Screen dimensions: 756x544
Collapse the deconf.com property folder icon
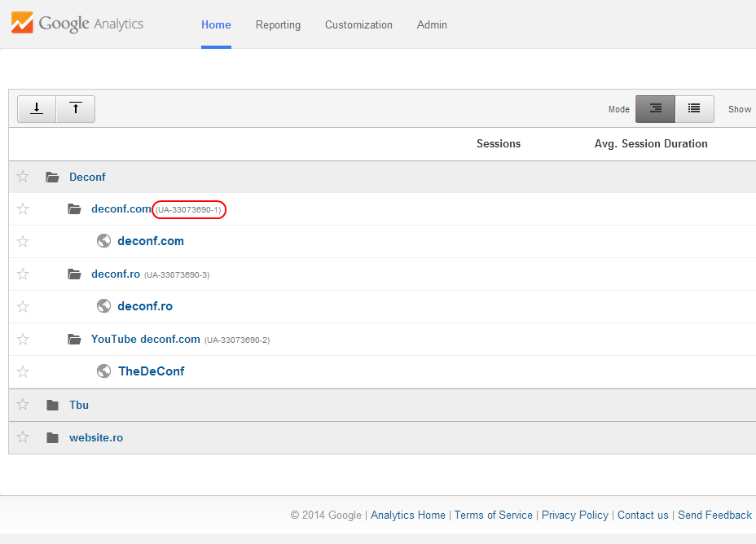(74, 208)
